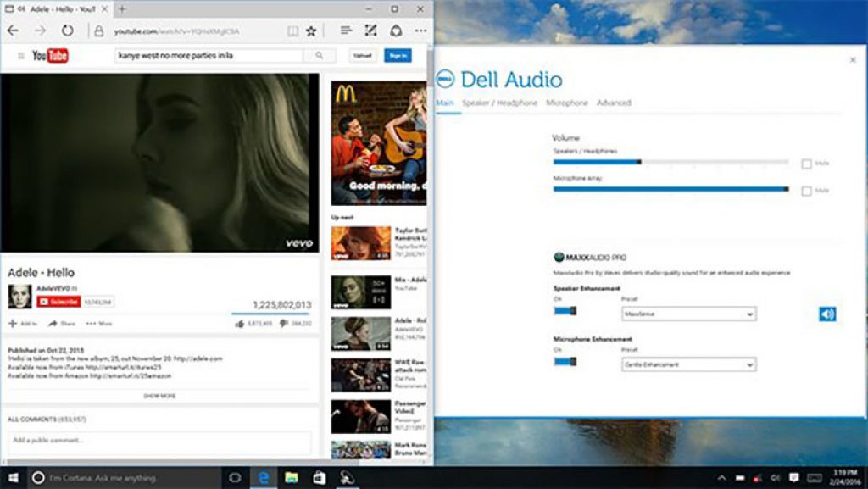Close the Dell Audio window
Screen dimensions: 868x489
coord(853,59)
